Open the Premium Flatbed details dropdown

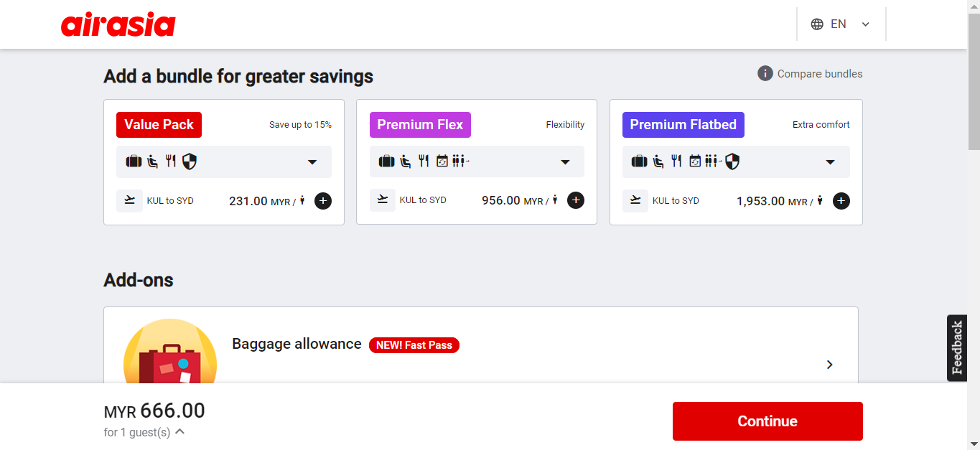coord(831,163)
